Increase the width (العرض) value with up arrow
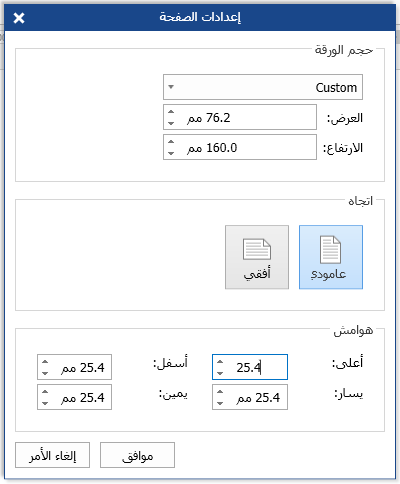Viewport: 400px width, 484px height. [171, 112]
